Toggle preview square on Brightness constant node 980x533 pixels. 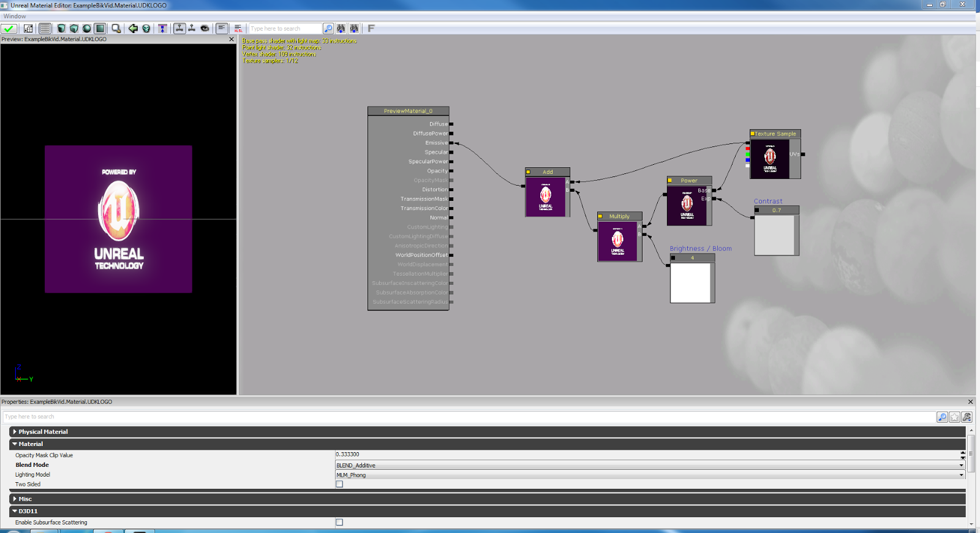point(673,258)
